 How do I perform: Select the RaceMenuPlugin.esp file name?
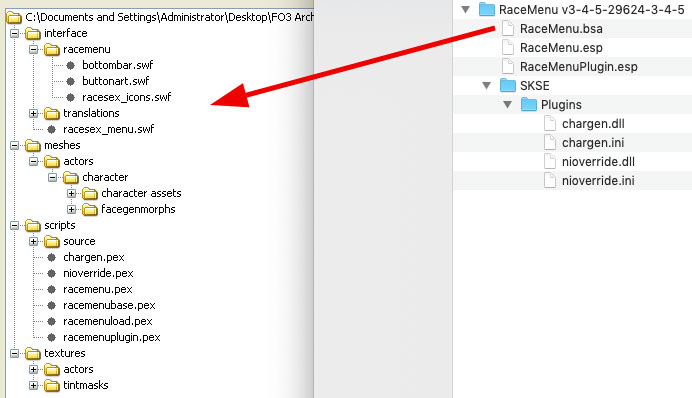pyautogui.click(x=579, y=67)
